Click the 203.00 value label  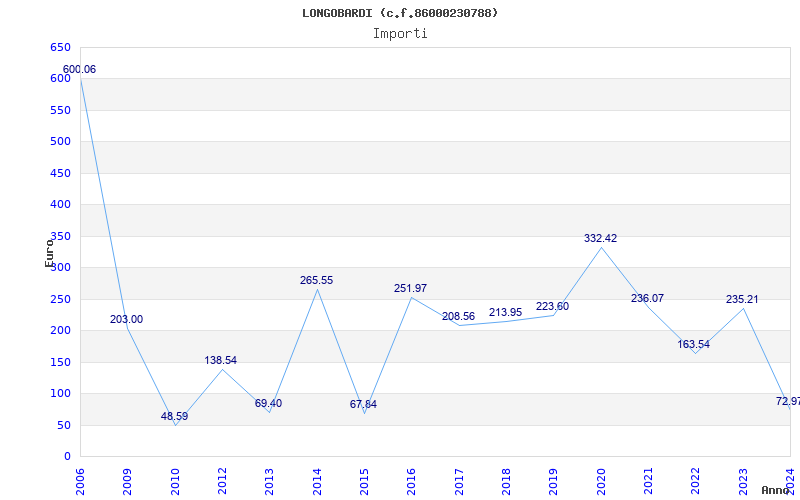(127, 319)
